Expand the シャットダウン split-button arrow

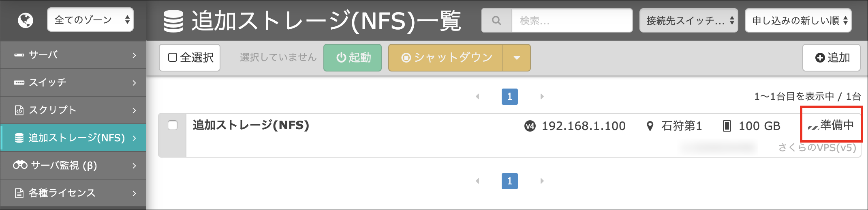pyautogui.click(x=517, y=58)
